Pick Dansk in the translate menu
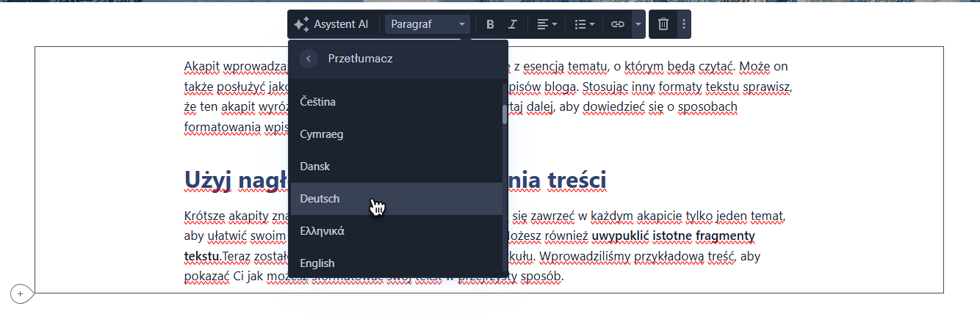Screen dimensions: 980x325 pos(315,167)
